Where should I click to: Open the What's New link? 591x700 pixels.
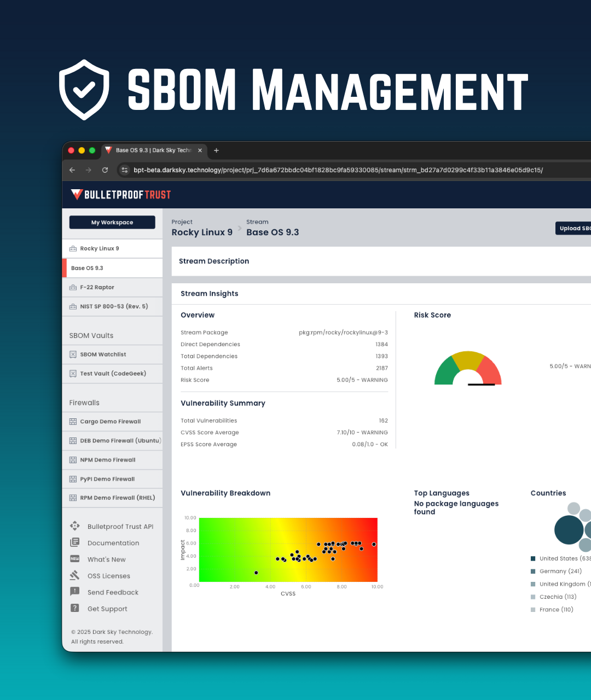point(107,559)
